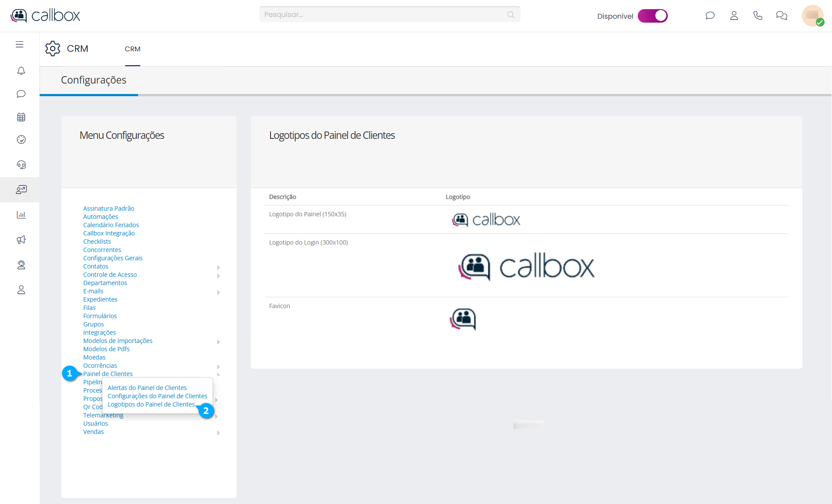Open Configurações Gerais in the menu

(113, 258)
